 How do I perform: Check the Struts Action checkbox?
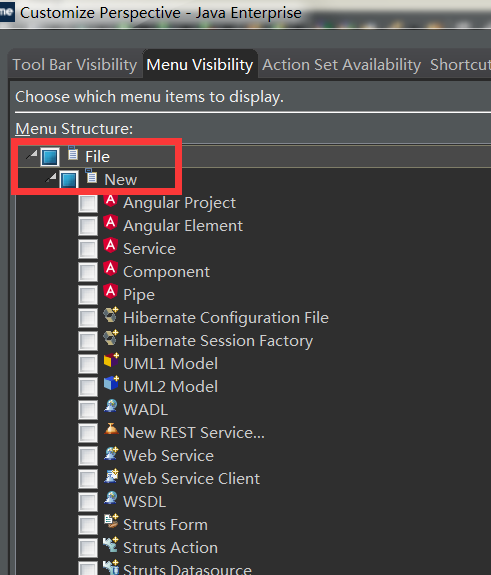coord(88,548)
